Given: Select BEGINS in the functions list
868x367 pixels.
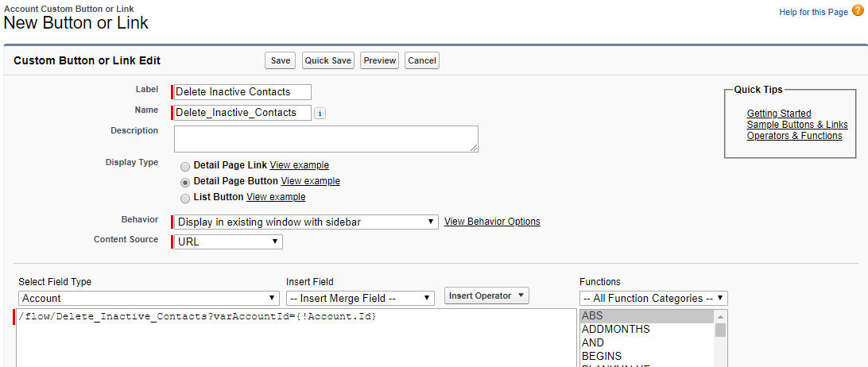Looking at the screenshot, I should tap(646, 356).
